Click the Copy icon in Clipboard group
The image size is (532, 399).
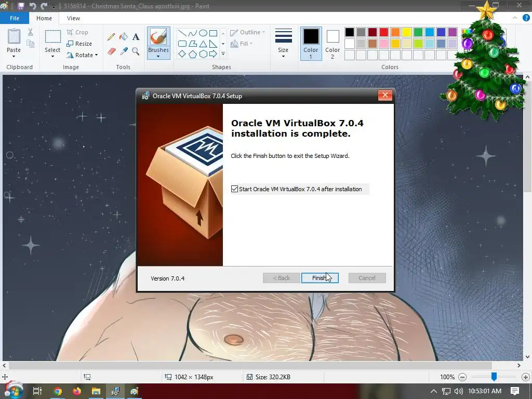pos(31,44)
